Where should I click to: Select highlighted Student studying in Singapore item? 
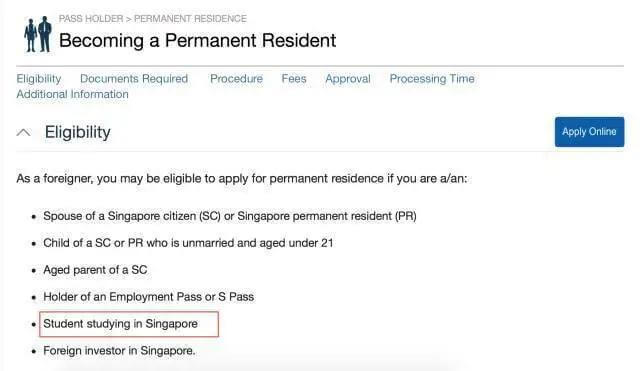(x=129, y=324)
